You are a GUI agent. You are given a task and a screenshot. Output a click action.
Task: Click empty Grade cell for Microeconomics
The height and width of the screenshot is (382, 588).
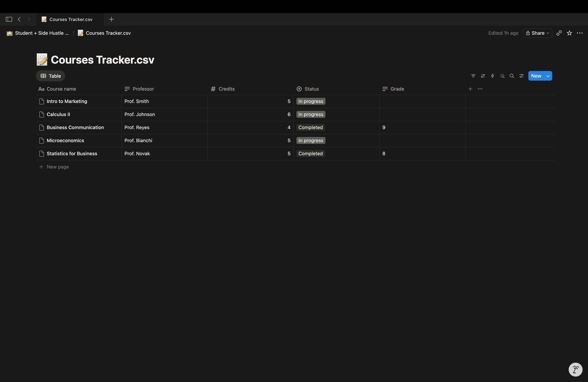422,140
